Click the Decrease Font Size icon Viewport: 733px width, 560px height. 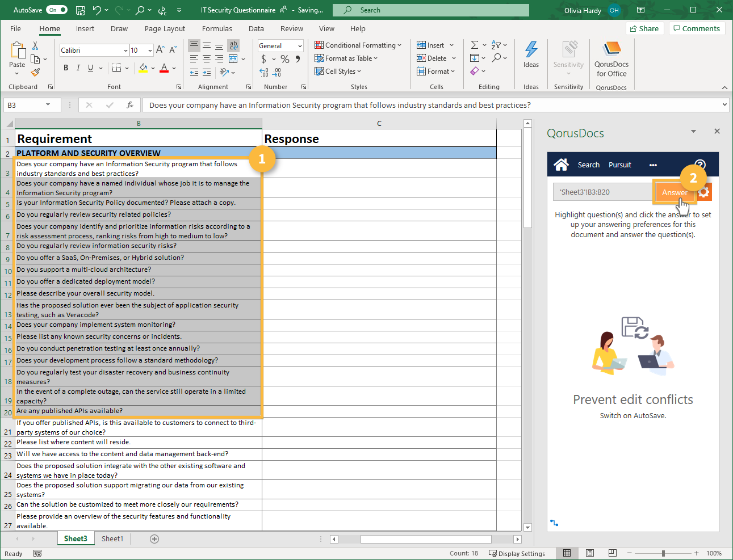point(173,50)
